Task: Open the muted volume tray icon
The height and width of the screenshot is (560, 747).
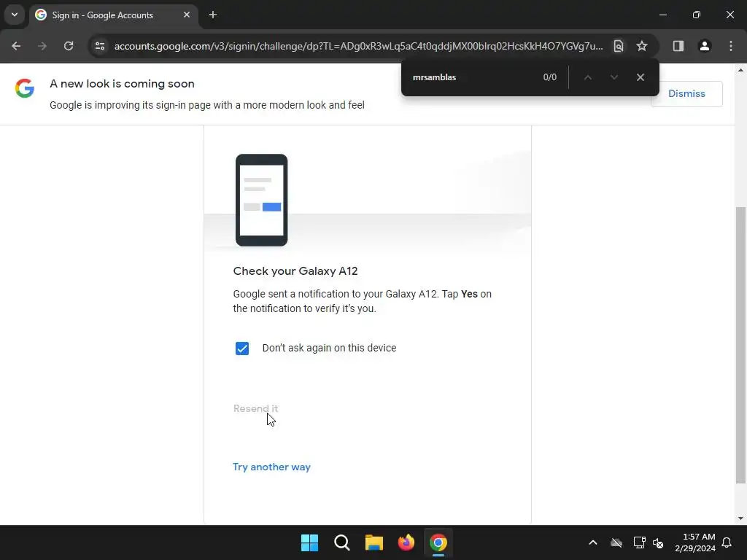Action: pyautogui.click(x=659, y=542)
